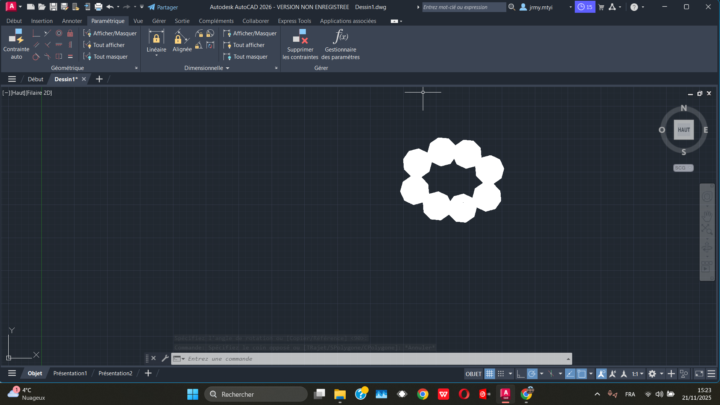Toggle the drawing grid display in status bar
This screenshot has width=720, height=405.
click(x=490, y=373)
